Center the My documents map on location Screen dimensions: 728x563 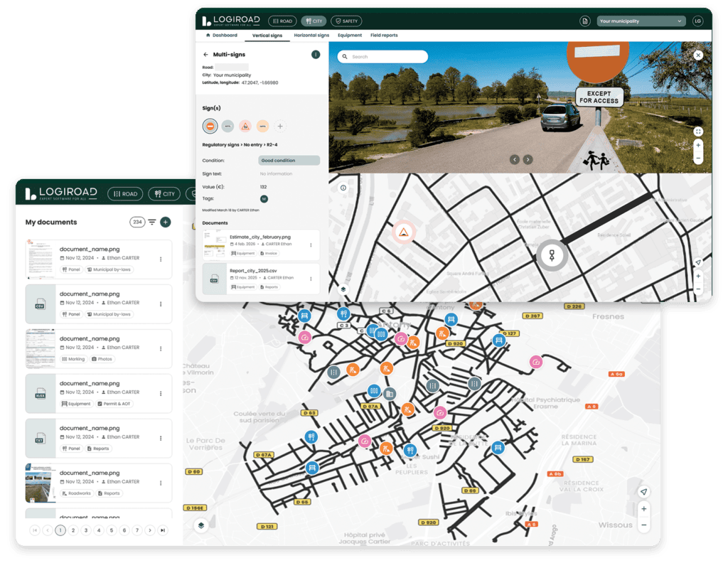[643, 491]
